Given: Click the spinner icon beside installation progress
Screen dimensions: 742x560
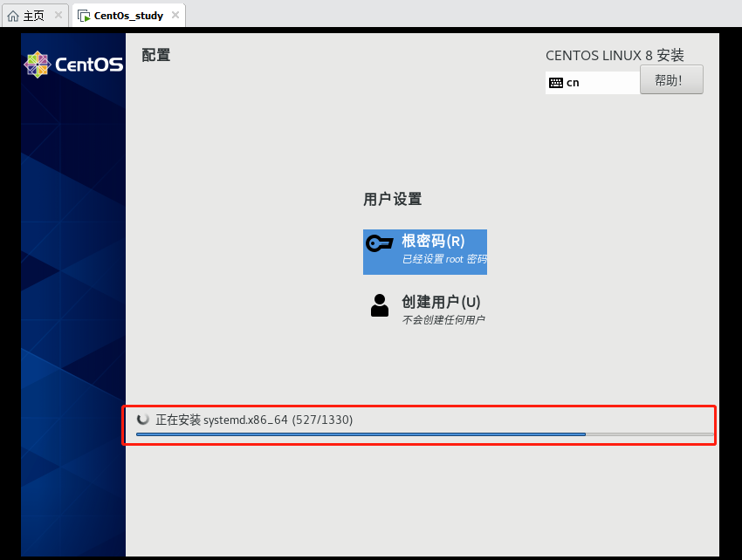Looking at the screenshot, I should 142,420.
